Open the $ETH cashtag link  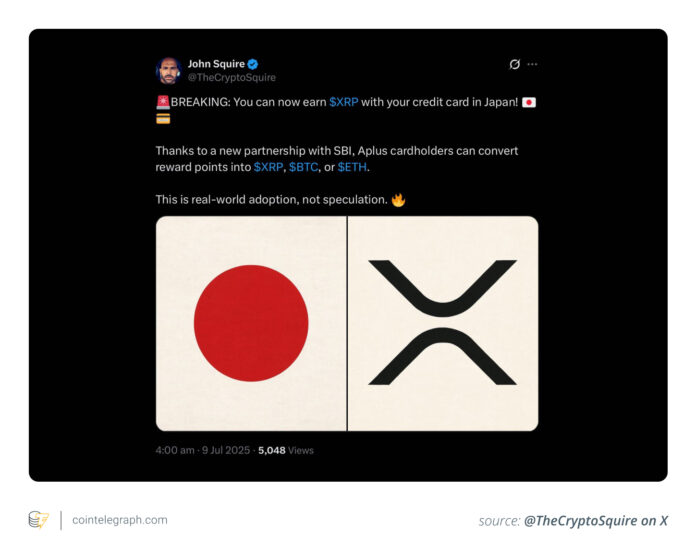[x=352, y=167]
